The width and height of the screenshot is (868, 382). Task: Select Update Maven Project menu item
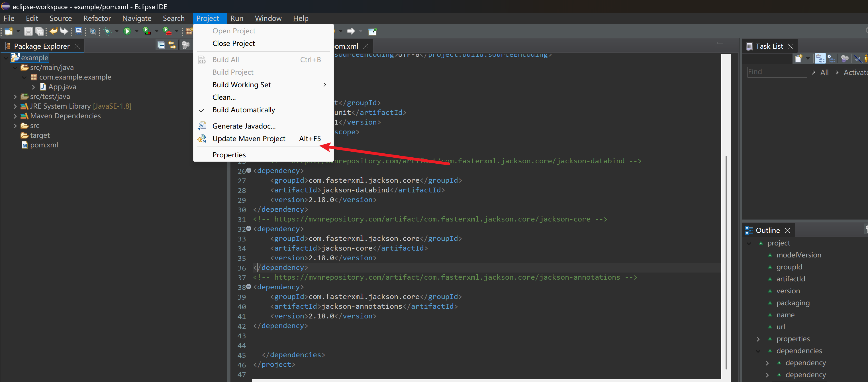coord(249,139)
